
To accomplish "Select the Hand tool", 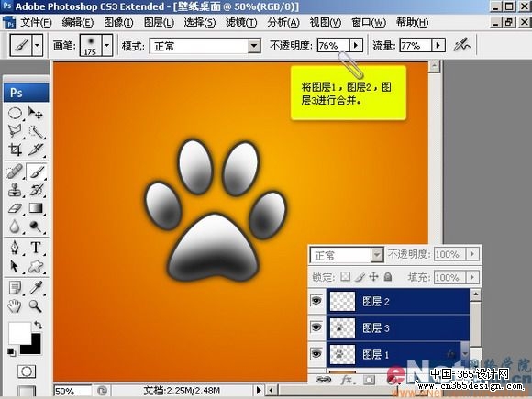I will coord(15,306).
